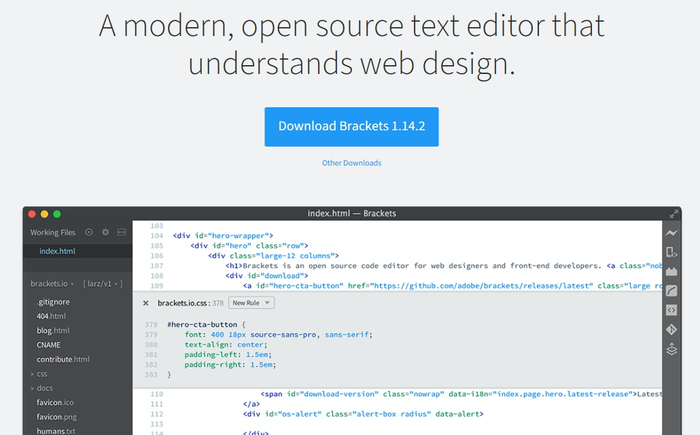Viewport: 700px width, 435px height.
Task: Click the stacked layers icon in right toolbar
Action: pyautogui.click(x=672, y=348)
